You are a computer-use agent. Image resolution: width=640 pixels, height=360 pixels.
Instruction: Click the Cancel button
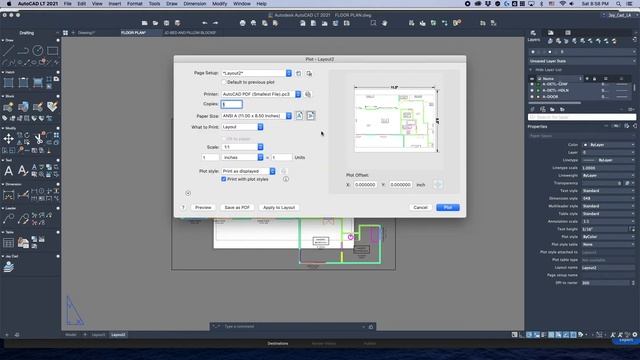click(420, 207)
